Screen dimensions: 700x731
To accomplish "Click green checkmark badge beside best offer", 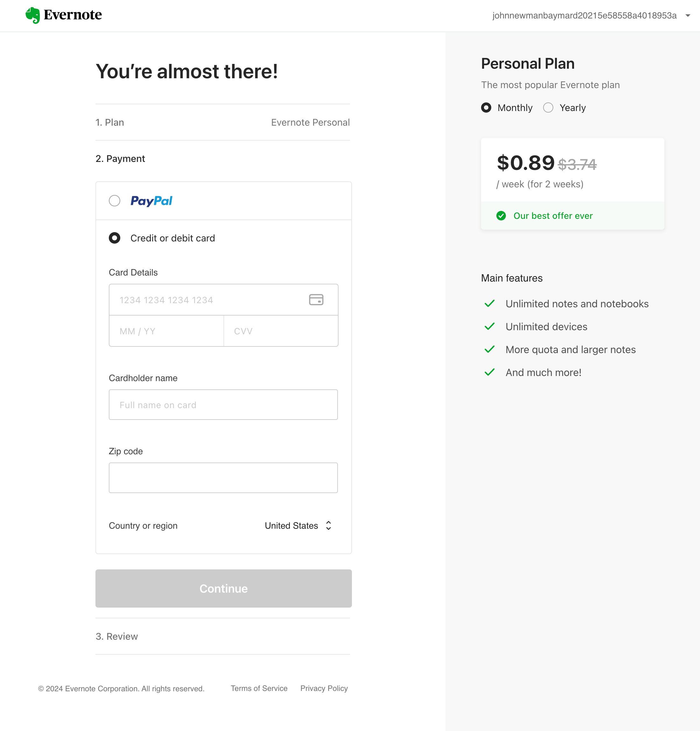I will pos(501,216).
